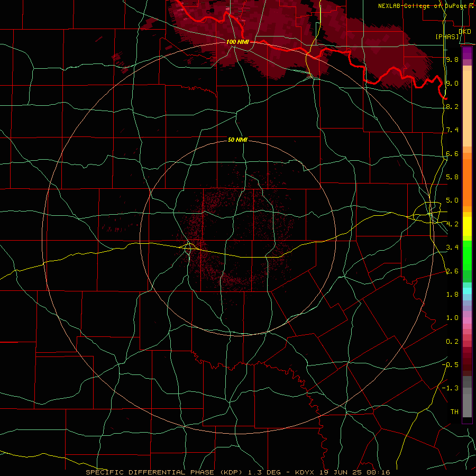Click the 9.0 value on the color scale
476x476 pixels.
[x=452, y=84]
